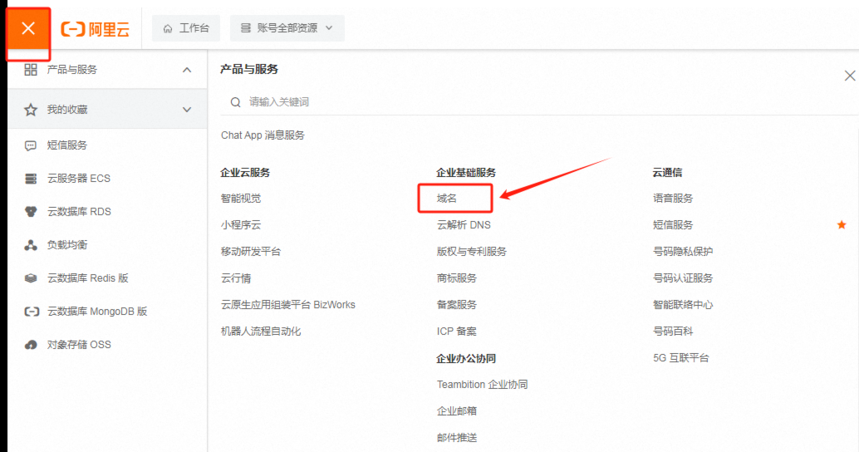Expand 我的收藏 using the down chevron
Image resolution: width=859 pixels, height=452 pixels.
[x=187, y=110]
